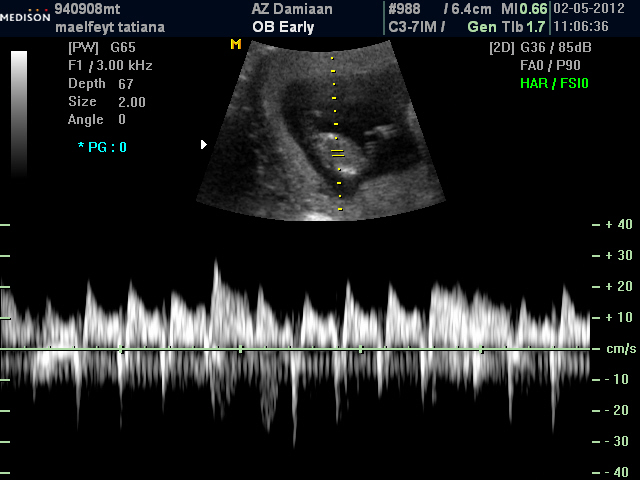640x480 pixels.
Task: Click the white focus position arrow
Action: (204, 144)
